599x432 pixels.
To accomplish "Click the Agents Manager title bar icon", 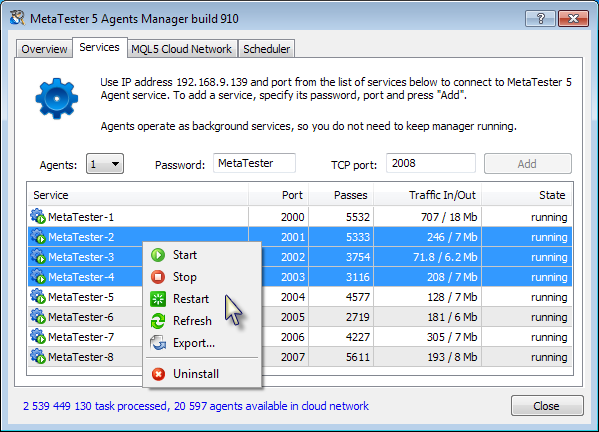I will (18, 18).
